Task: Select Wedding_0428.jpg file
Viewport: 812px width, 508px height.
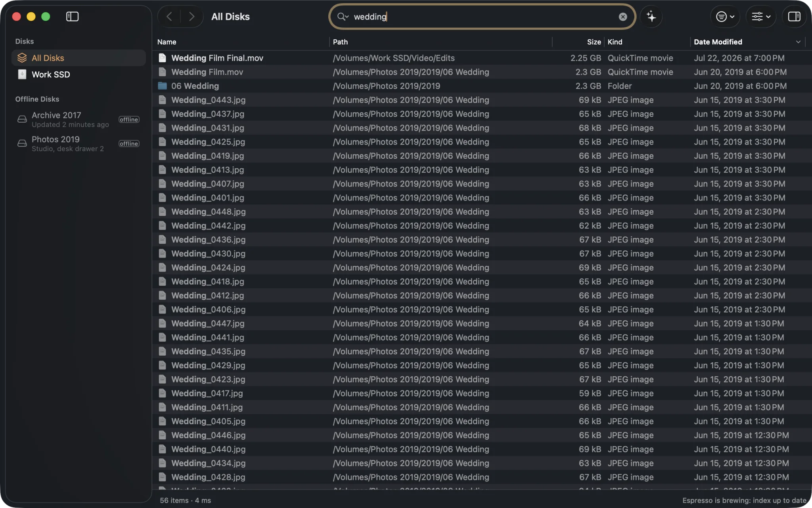Action: 481,477
